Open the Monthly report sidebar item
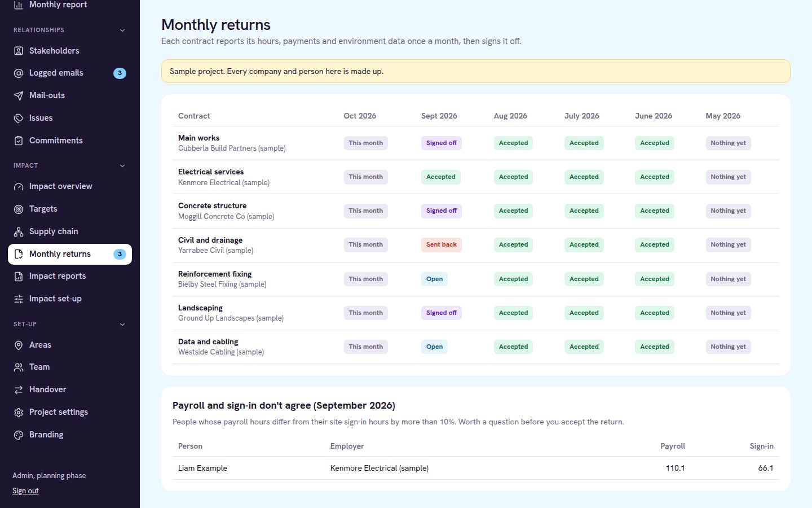Image resolution: width=812 pixels, height=508 pixels. [70, 5]
